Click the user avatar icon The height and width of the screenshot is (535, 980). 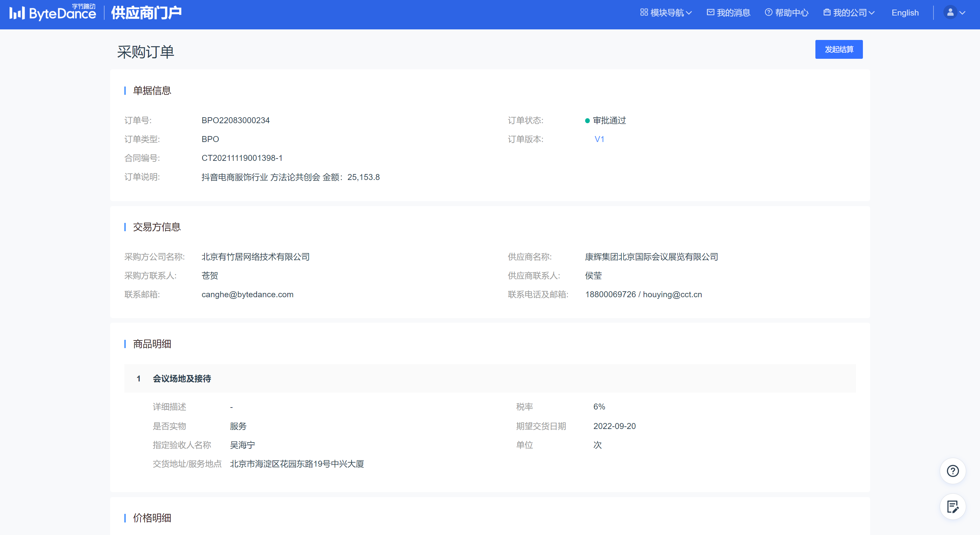click(x=950, y=13)
